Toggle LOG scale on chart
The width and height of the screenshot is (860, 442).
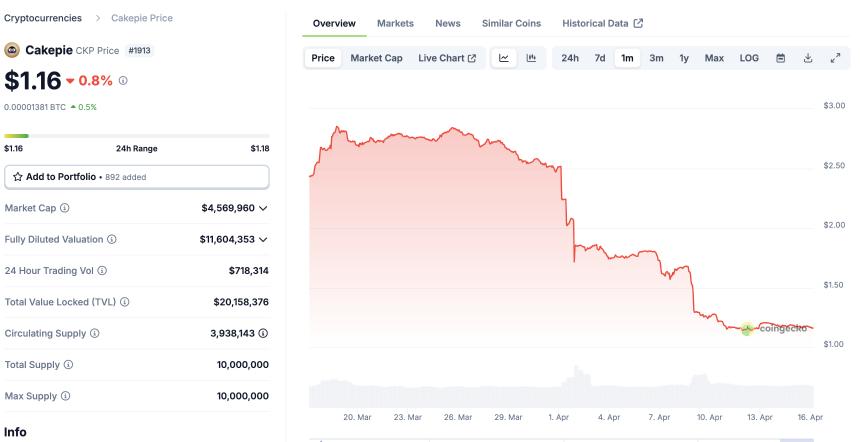[749, 58]
